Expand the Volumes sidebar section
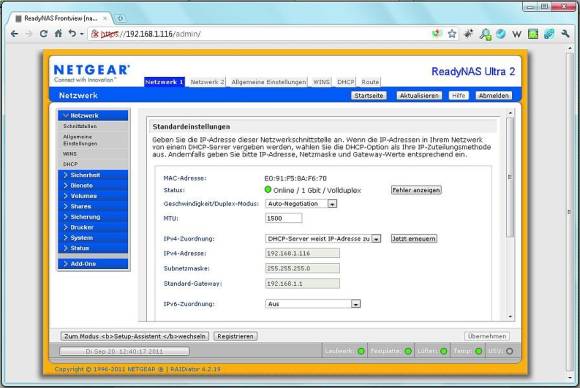580x388 pixels. click(x=93, y=196)
